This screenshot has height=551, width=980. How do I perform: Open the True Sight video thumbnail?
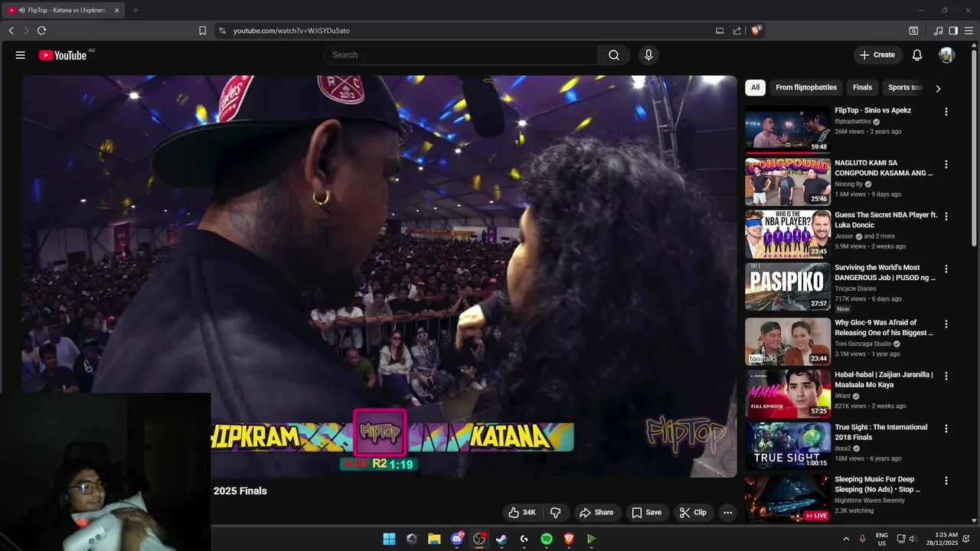(x=788, y=446)
